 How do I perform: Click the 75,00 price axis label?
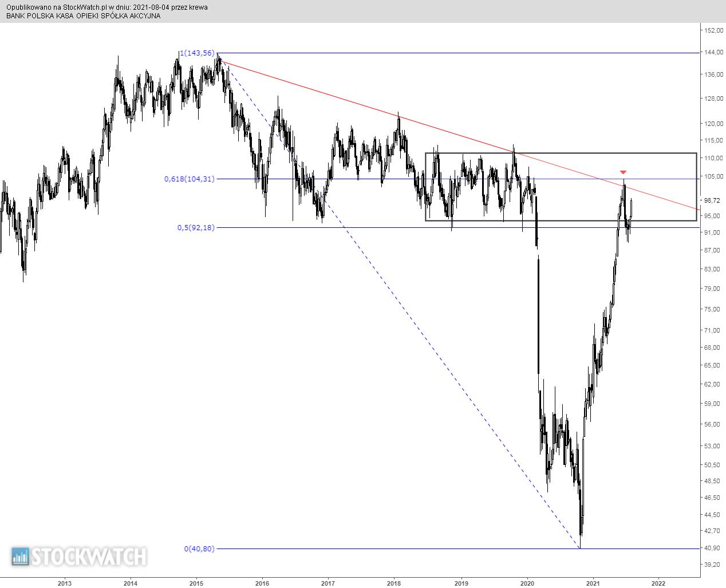(713, 309)
